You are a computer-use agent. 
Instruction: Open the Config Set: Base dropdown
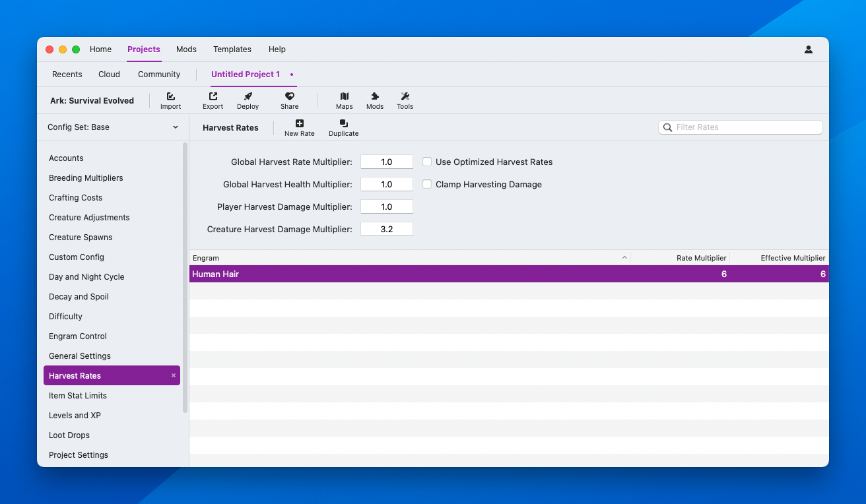tap(113, 127)
